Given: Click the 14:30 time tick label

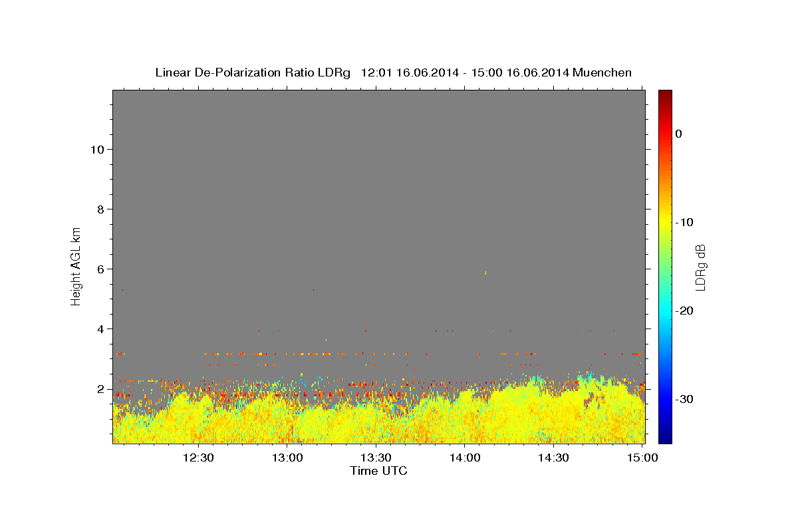Looking at the screenshot, I should point(553,458).
